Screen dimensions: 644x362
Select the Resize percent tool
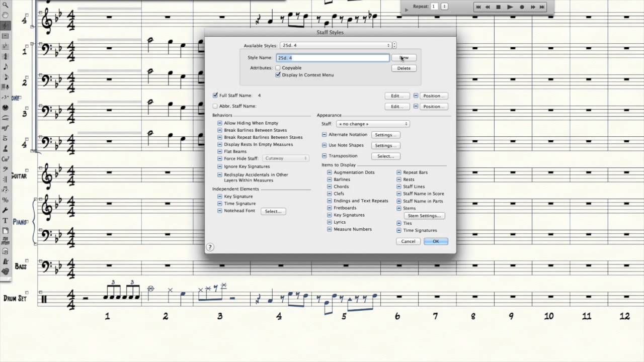click(x=5, y=200)
